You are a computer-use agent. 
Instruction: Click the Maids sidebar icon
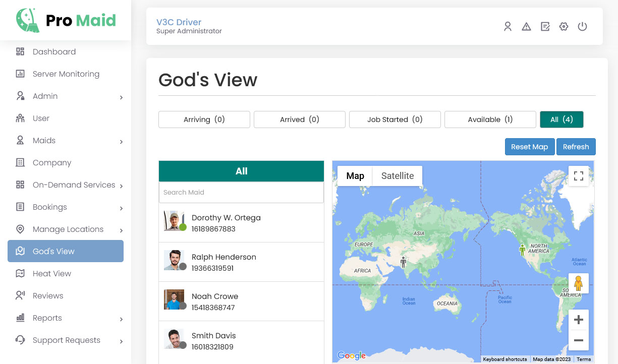coord(20,140)
